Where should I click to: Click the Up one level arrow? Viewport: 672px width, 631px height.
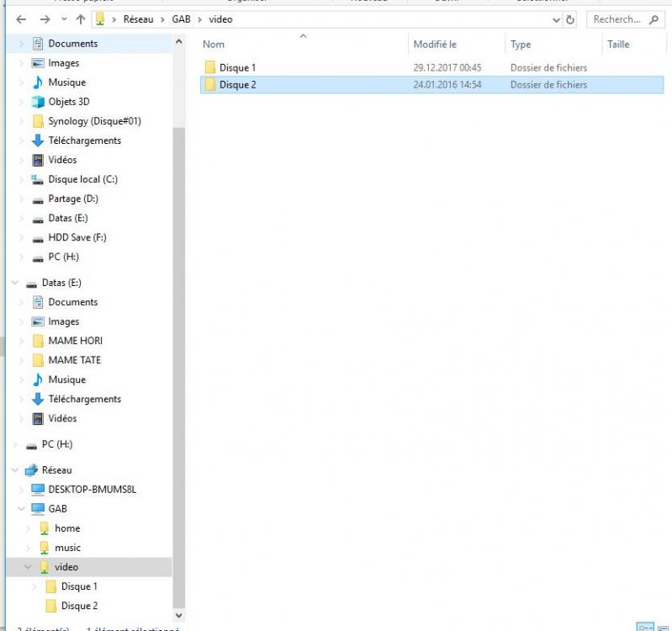pos(81,19)
